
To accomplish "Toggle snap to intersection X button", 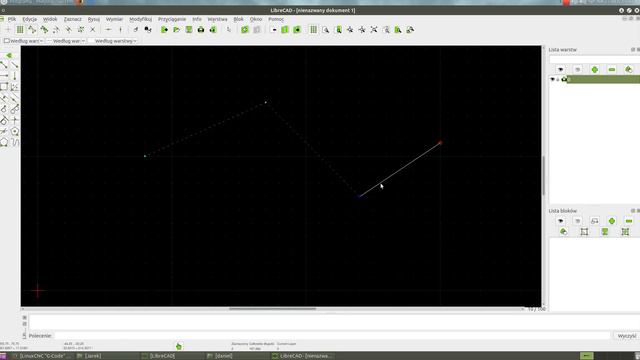I will [x=93, y=30].
